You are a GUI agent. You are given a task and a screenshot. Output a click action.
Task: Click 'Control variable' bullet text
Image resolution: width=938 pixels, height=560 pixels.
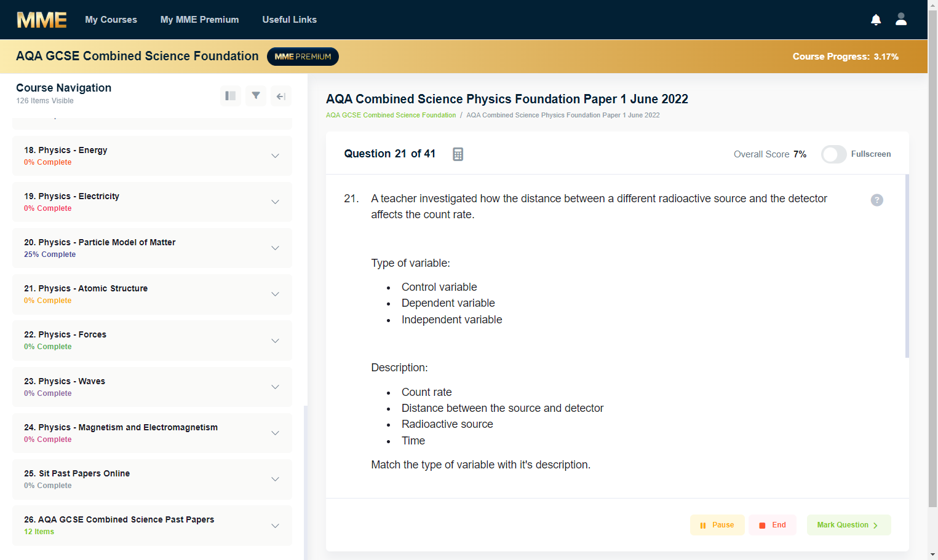(x=439, y=287)
